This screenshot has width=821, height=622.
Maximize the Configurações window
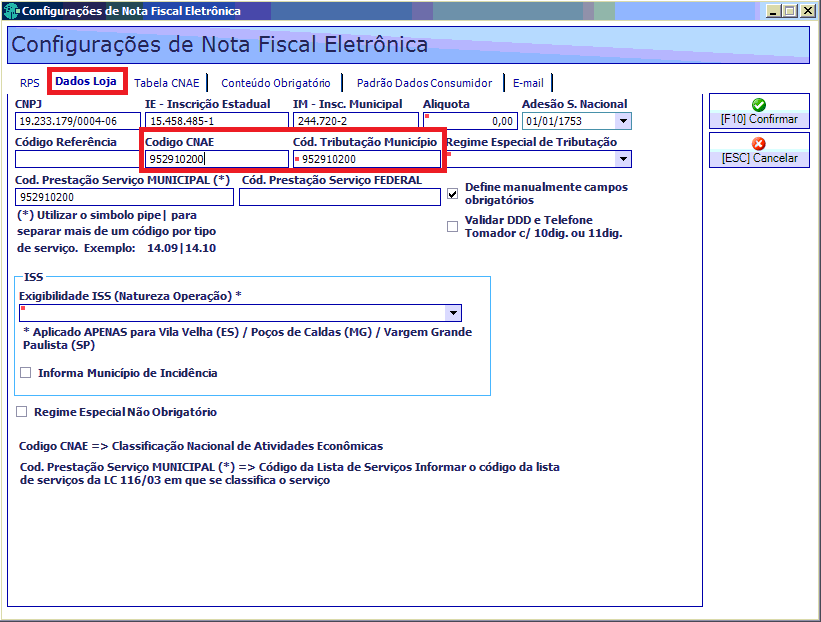tap(790, 10)
